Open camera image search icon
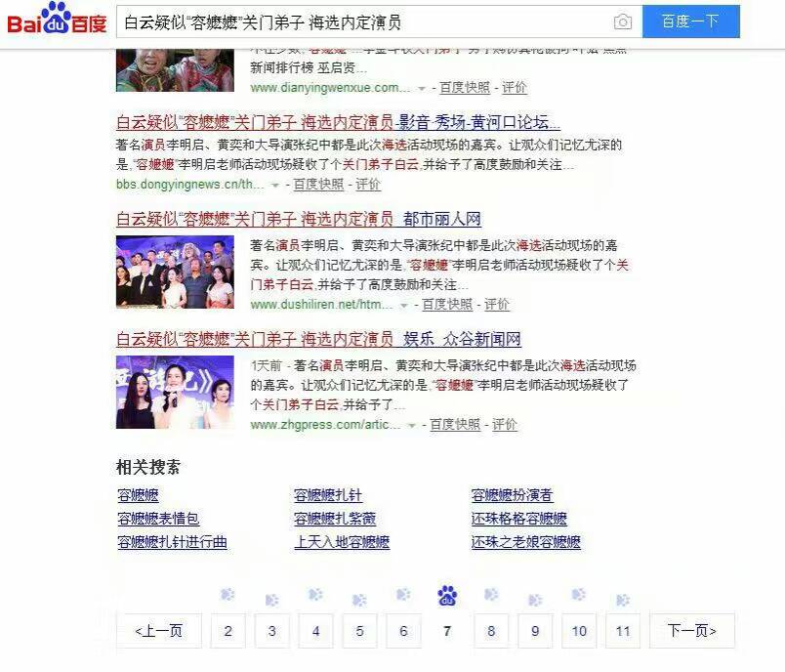Image resolution: width=785 pixels, height=672 pixels. tap(622, 22)
